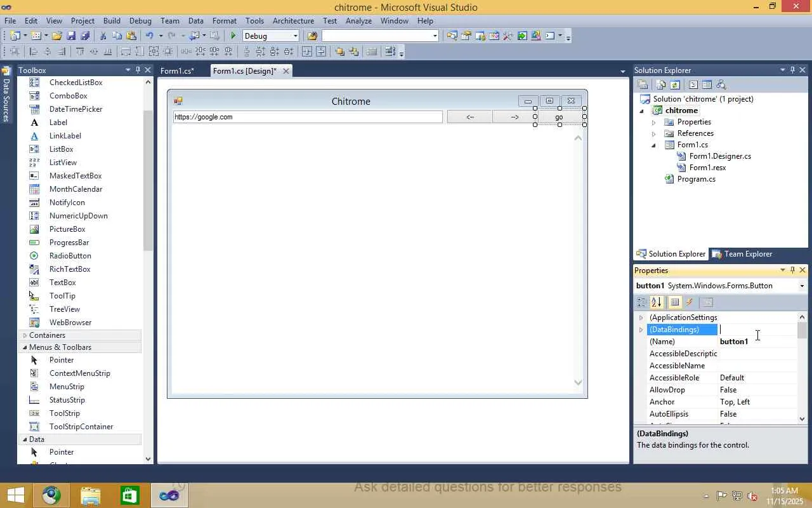Switch to Categorized view in Properties panel

(x=642, y=302)
